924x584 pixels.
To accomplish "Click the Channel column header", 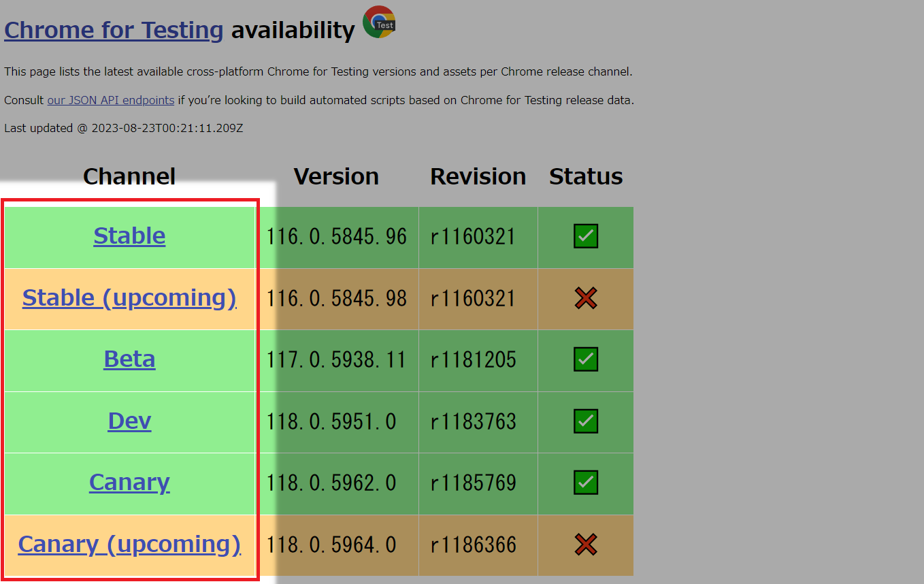I will tap(129, 176).
